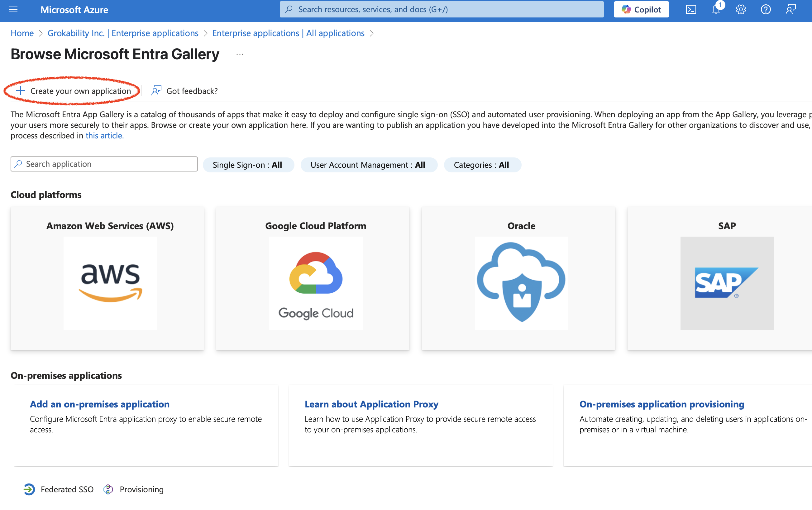
Task: Click the Provisioning label text
Action: click(141, 489)
